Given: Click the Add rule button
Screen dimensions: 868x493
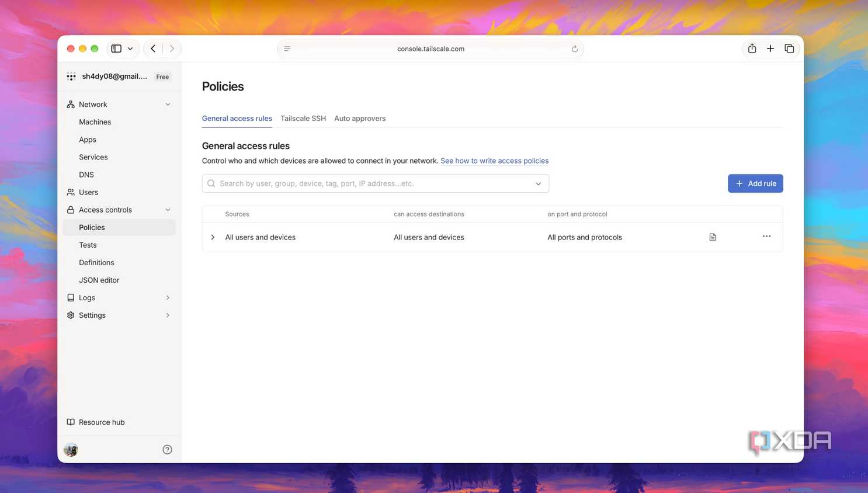Looking at the screenshot, I should coord(755,183).
